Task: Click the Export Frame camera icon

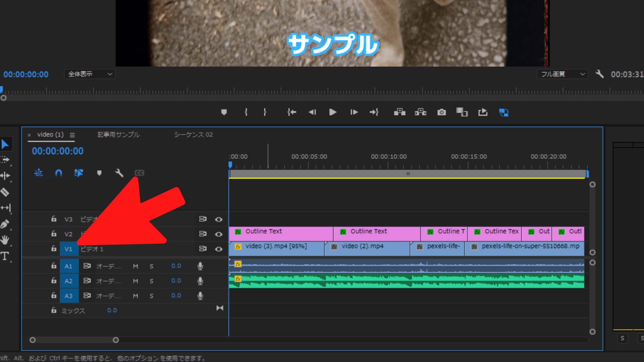Action: click(441, 112)
